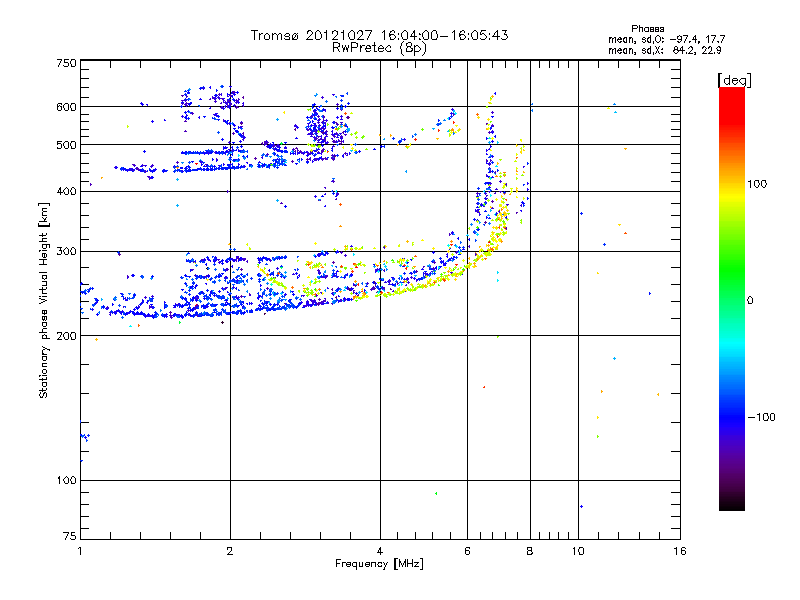The height and width of the screenshot is (600, 800).
Task: Click the x-axis tick label '8'
Action: tap(530, 551)
